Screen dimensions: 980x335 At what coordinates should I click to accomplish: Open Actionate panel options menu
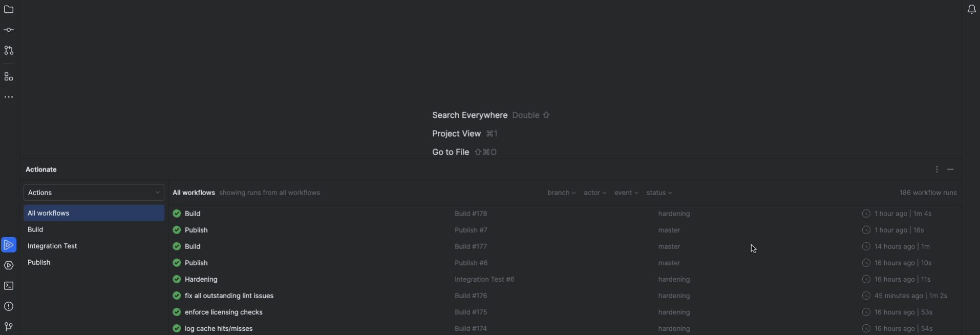(937, 170)
